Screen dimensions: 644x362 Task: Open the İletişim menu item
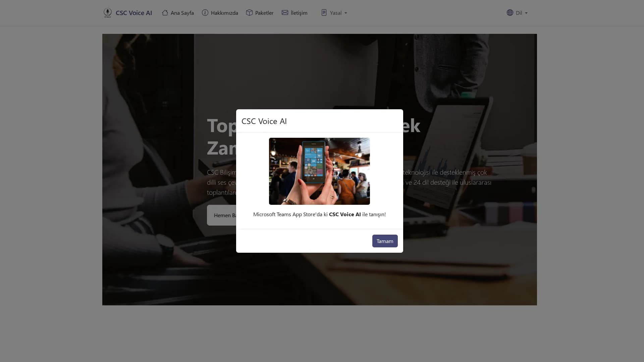(294, 13)
